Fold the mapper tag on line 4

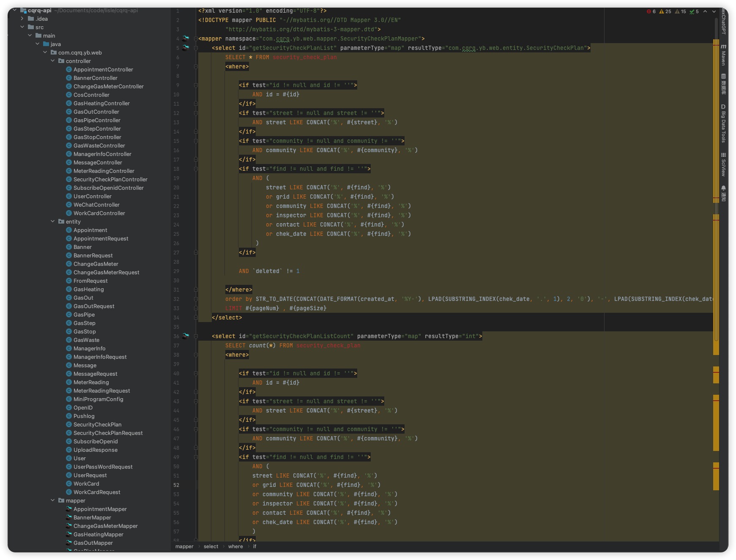coord(196,38)
